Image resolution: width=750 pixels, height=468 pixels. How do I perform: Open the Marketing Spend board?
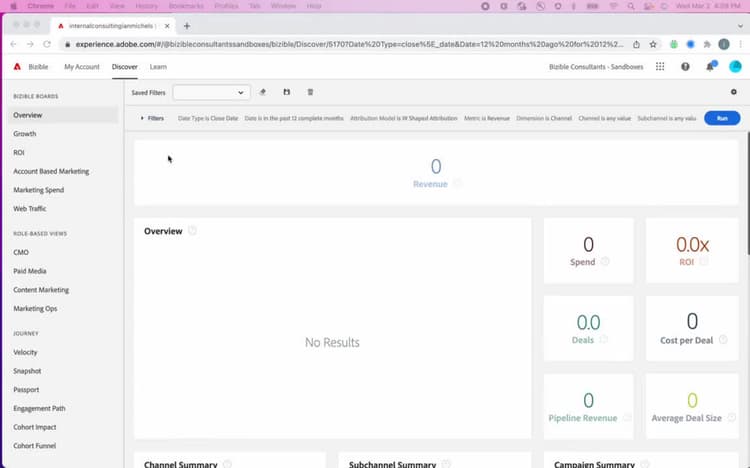coord(39,190)
